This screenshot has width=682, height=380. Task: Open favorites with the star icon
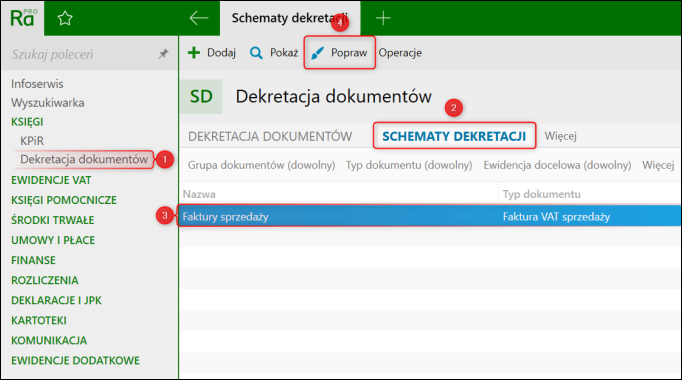point(65,18)
